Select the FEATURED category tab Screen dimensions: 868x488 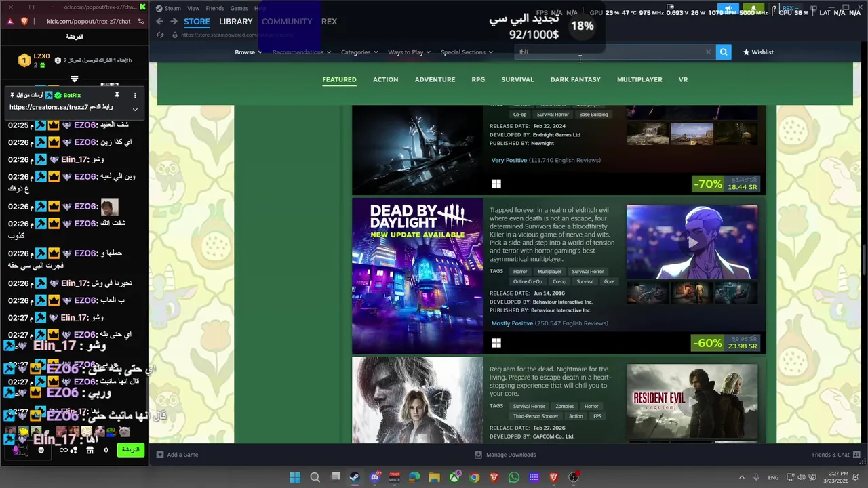(x=339, y=79)
